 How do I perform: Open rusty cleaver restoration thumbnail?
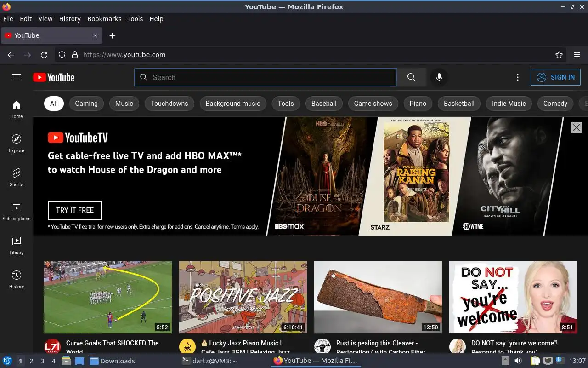(x=378, y=297)
